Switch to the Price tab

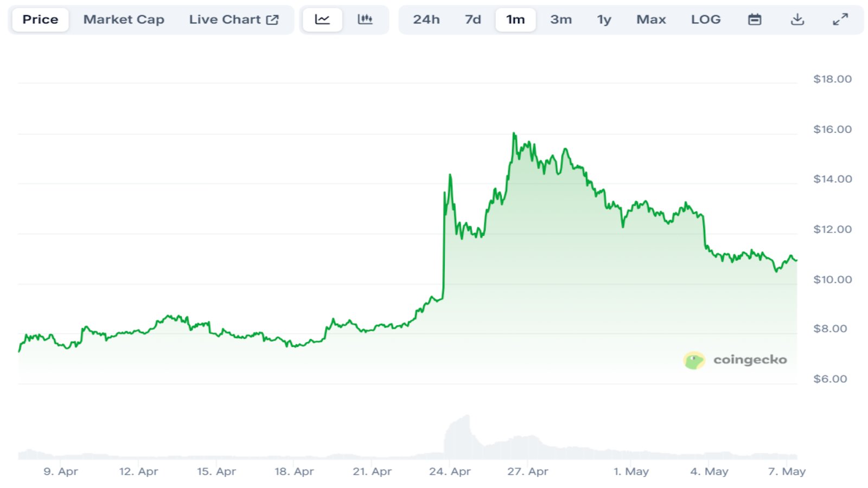[40, 19]
